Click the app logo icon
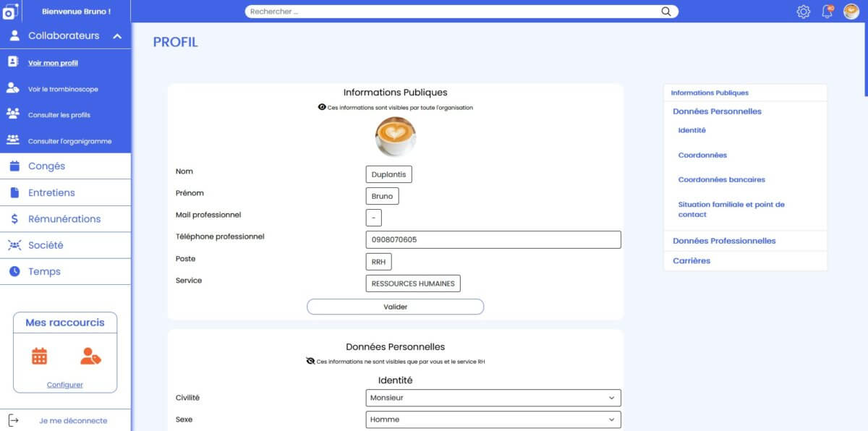This screenshot has height=431, width=868. point(11,12)
